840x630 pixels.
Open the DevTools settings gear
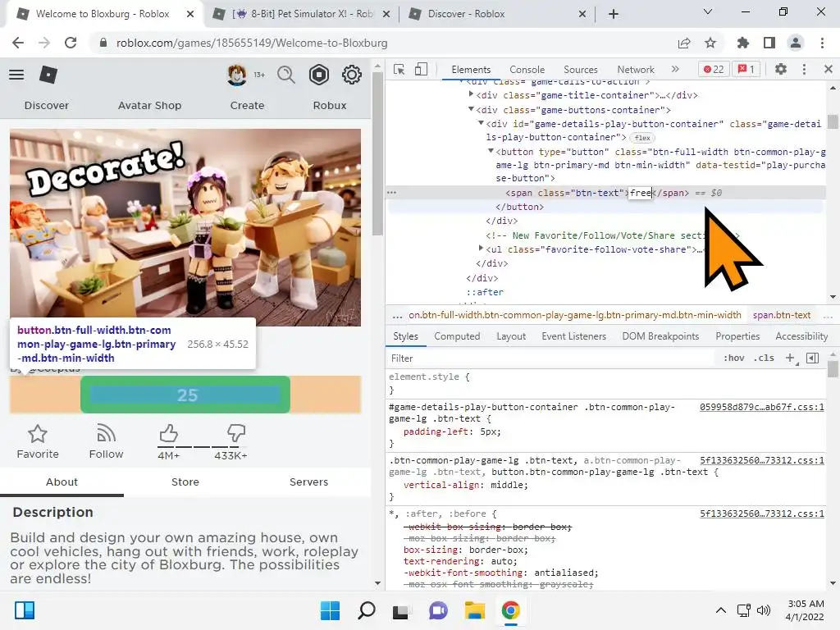coord(781,69)
